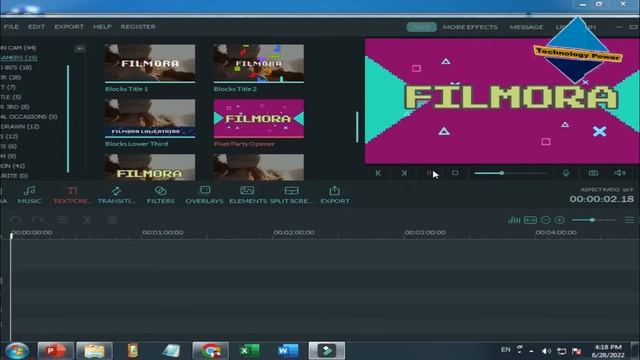This screenshot has width=640, height=360.
Task: Click the timeline zoom slider handle
Action: [592, 220]
